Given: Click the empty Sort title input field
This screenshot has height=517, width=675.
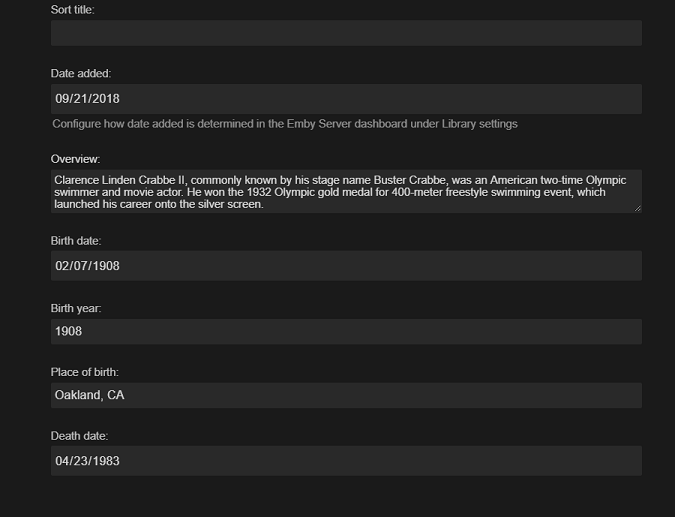Looking at the screenshot, I should 346,33.
